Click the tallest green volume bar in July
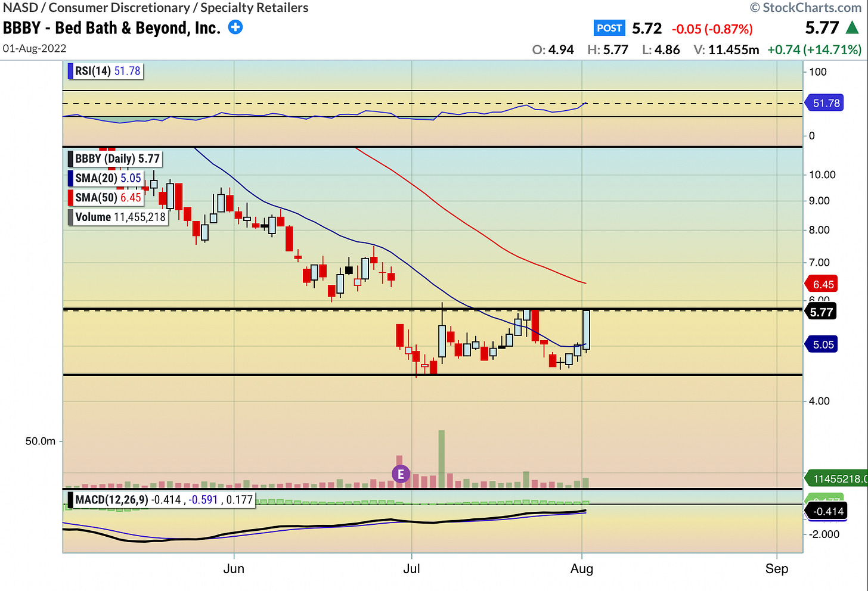The height and width of the screenshot is (591, 868). pos(442,459)
